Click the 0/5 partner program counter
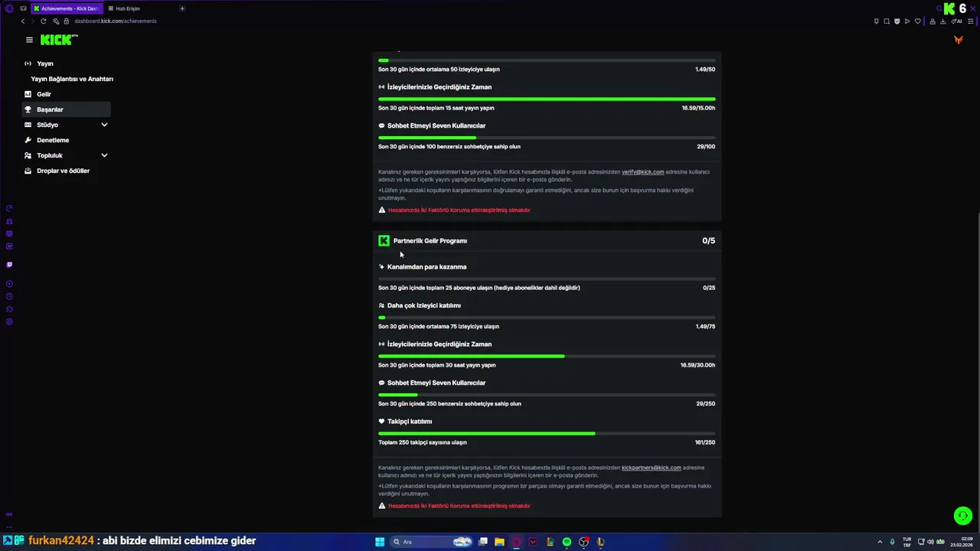 (708, 240)
